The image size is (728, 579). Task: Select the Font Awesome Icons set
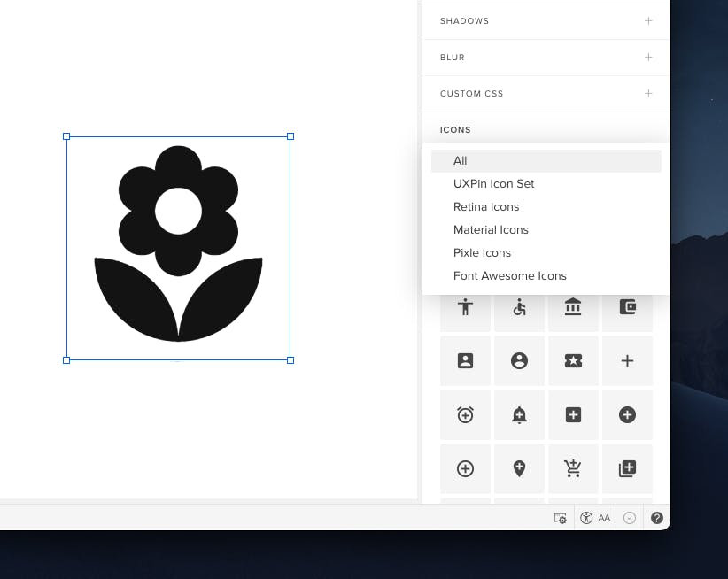510,275
